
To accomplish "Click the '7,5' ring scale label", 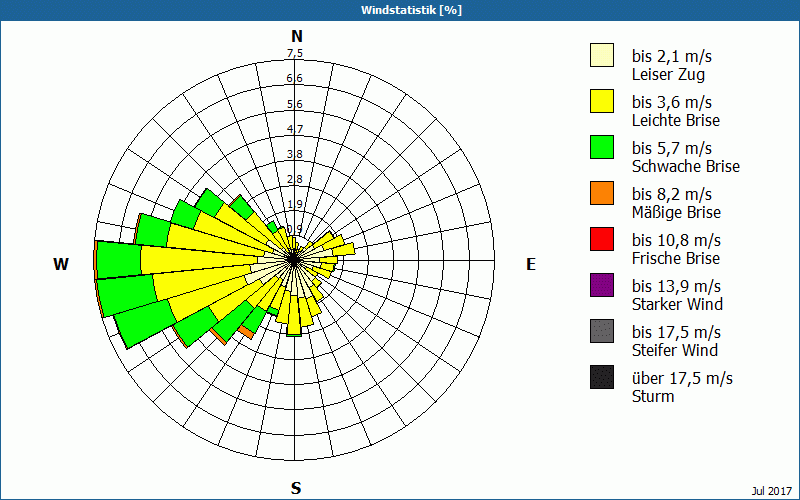I will [x=295, y=53].
